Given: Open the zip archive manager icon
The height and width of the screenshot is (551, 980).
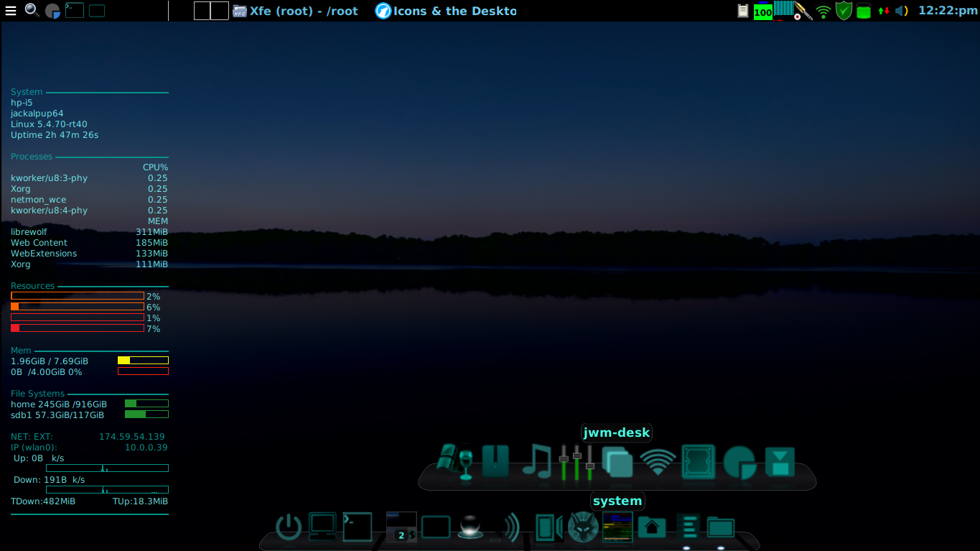Looking at the screenshot, I should (x=495, y=461).
